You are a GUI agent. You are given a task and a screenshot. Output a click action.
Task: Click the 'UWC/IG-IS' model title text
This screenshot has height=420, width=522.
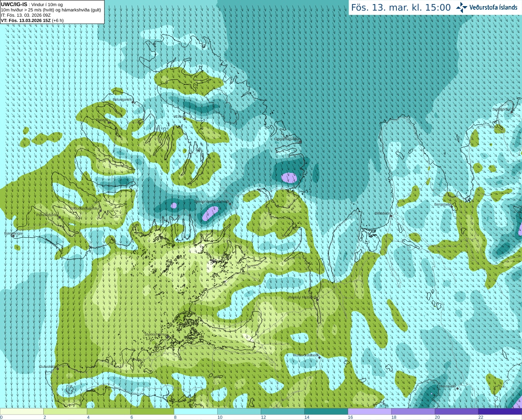(14, 4)
